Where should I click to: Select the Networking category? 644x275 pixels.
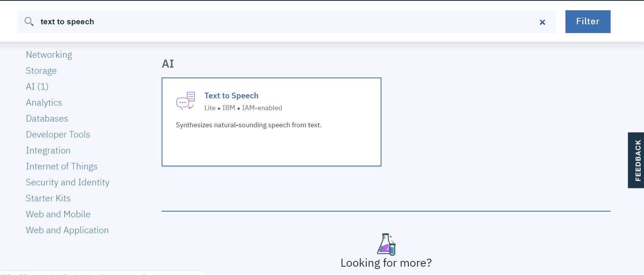(x=49, y=55)
